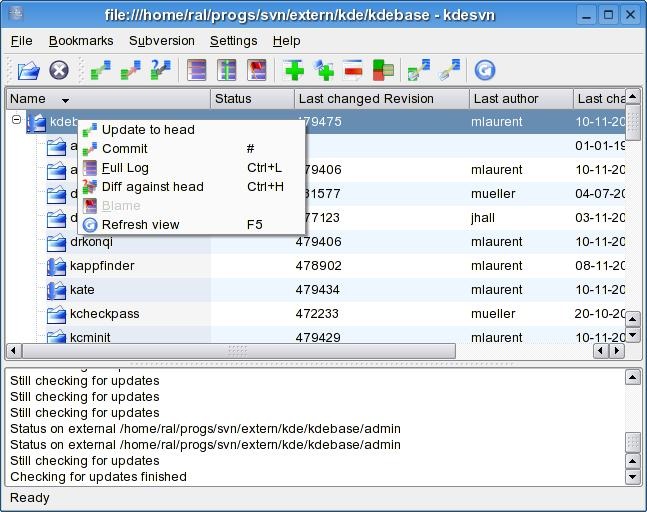Click the Add recursive toolbar icon
This screenshot has height=512, width=647.
click(324, 70)
